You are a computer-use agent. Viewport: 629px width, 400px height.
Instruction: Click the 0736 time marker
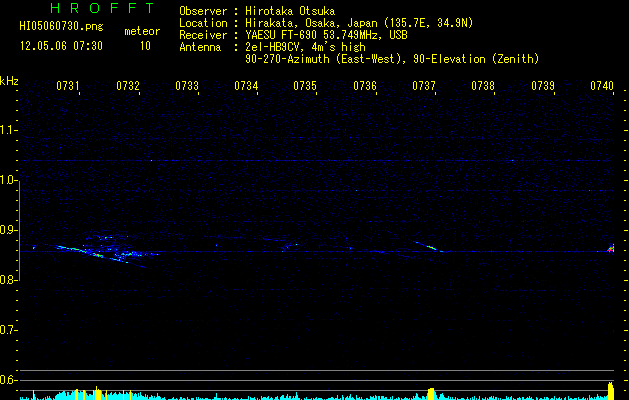coord(365,86)
